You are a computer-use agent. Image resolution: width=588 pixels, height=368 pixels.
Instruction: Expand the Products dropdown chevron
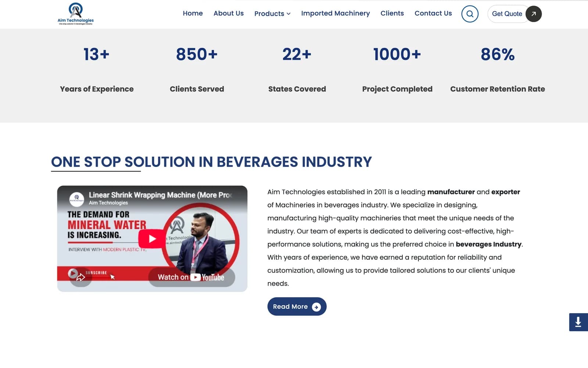pyautogui.click(x=289, y=14)
